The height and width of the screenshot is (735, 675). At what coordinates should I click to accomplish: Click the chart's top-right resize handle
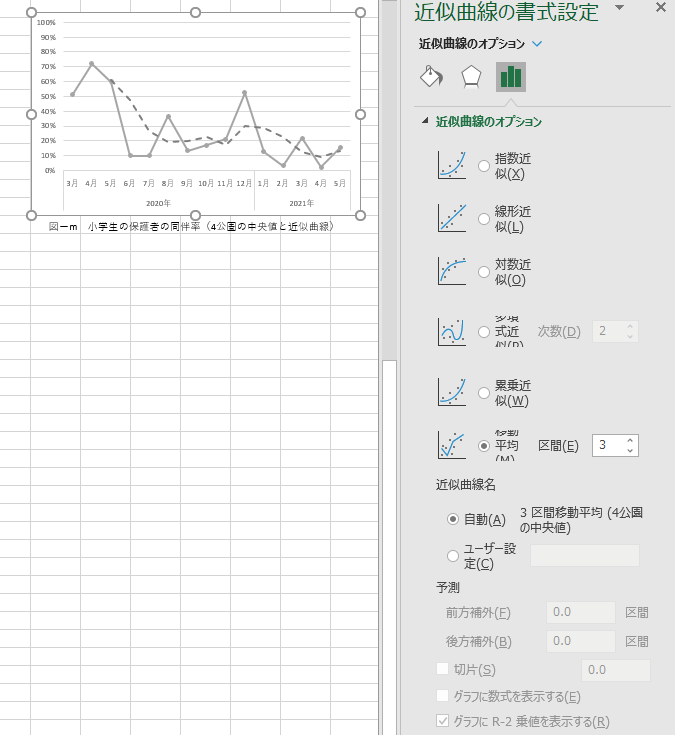[x=360, y=13]
